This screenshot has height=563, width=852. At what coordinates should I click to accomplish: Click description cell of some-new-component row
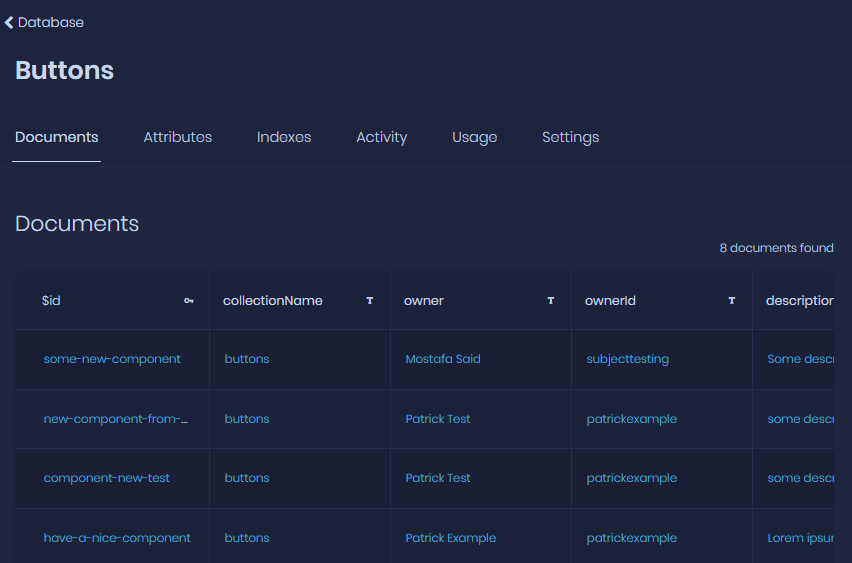coord(800,359)
